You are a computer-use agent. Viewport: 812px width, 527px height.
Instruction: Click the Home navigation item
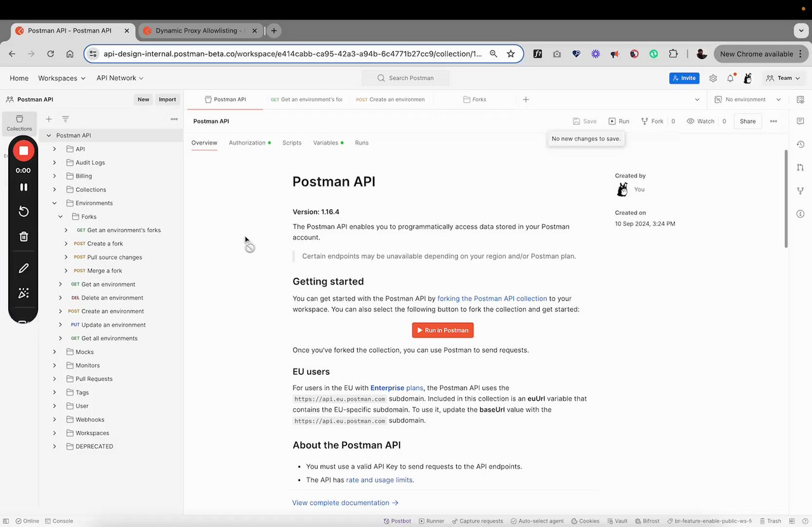(x=19, y=78)
